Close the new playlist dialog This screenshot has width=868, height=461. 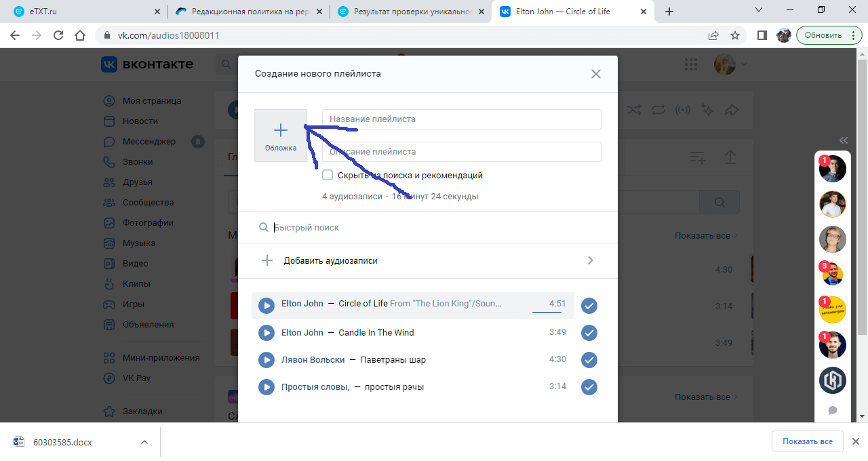click(596, 74)
